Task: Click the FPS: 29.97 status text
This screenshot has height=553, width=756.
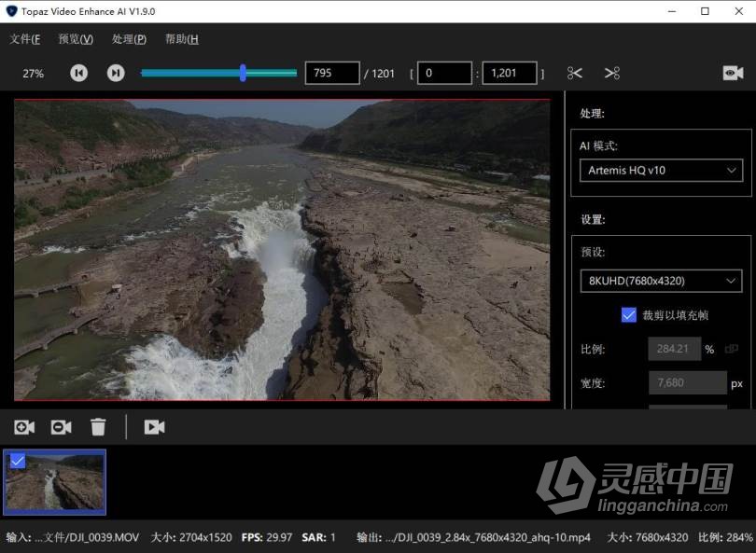Action: coord(267,537)
